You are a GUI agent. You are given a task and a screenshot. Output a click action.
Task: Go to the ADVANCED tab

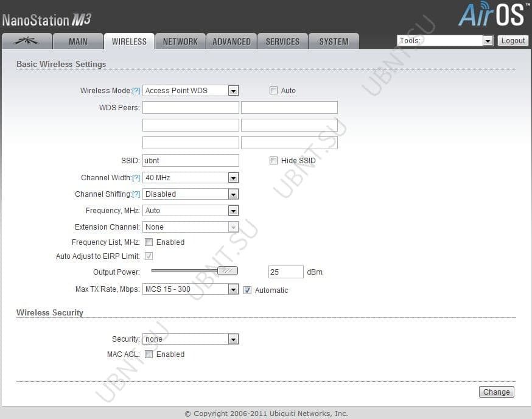231,41
